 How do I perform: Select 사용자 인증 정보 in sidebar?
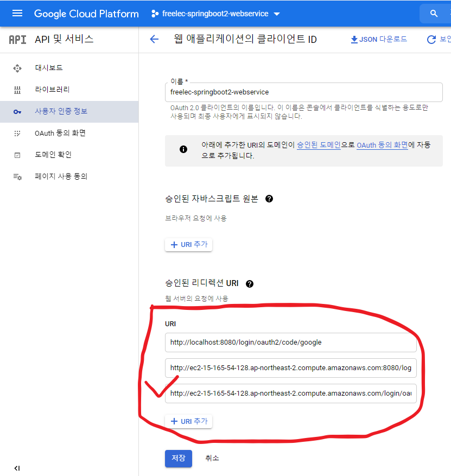69,112
